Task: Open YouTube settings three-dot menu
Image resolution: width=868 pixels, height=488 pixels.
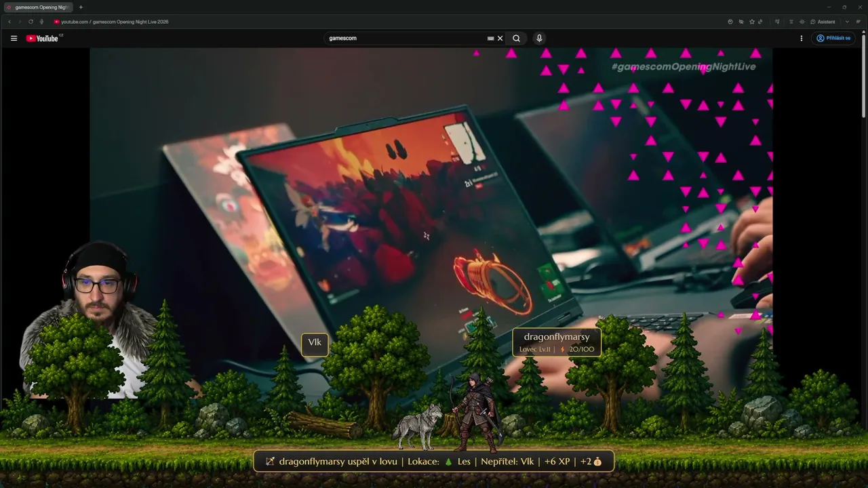Action: (x=802, y=39)
